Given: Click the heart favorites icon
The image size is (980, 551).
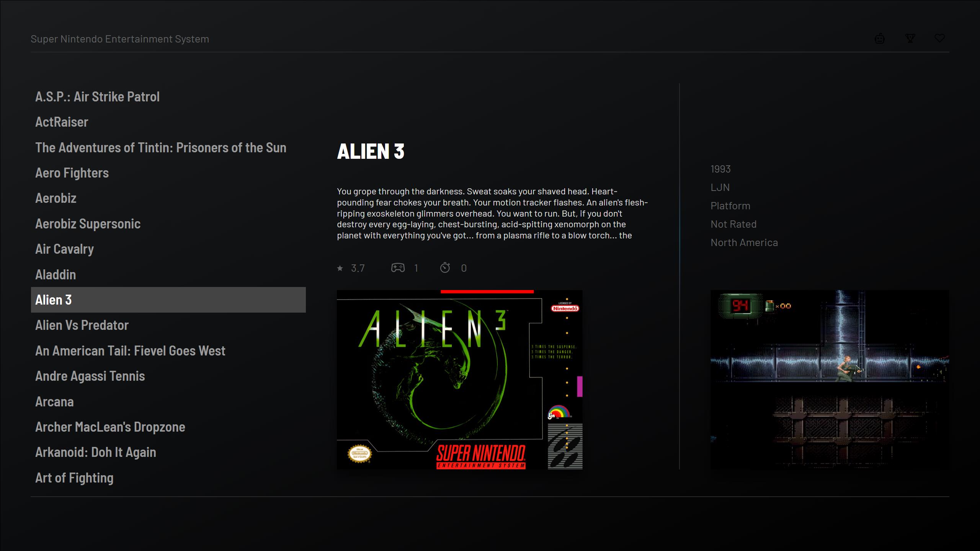Looking at the screenshot, I should tap(940, 38).
